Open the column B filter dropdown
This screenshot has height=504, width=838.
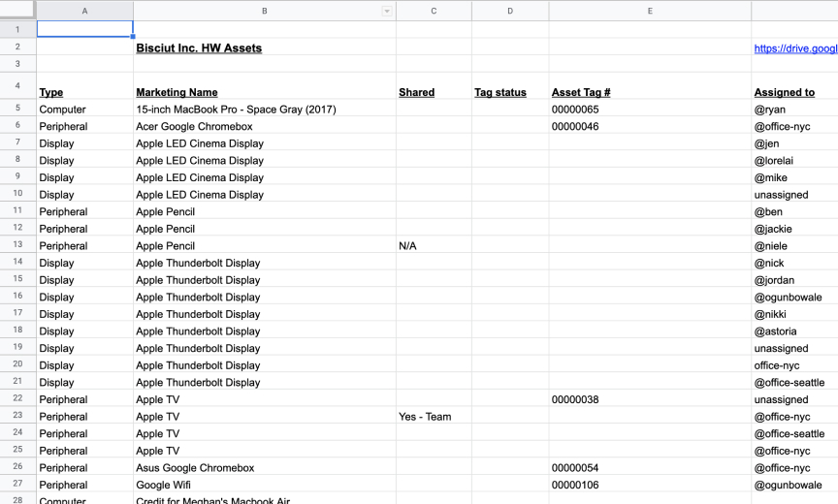tap(387, 12)
